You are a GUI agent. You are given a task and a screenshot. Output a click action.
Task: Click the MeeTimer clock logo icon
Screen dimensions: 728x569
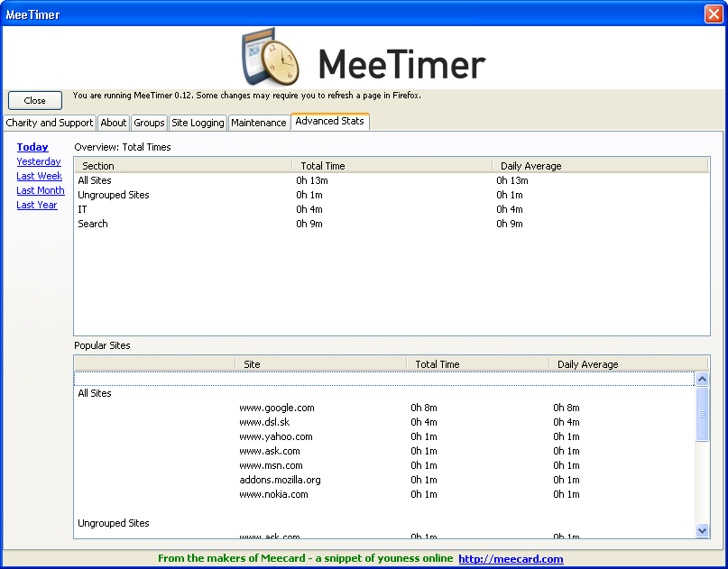tap(271, 57)
